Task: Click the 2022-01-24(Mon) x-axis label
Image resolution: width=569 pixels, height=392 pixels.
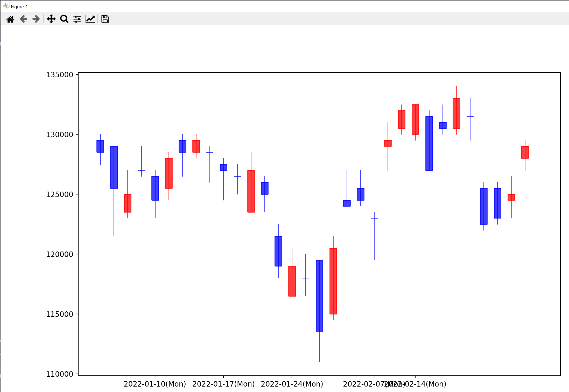Action: 292,384
